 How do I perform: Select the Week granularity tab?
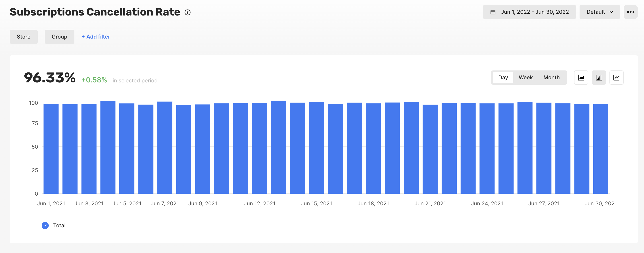tap(526, 78)
